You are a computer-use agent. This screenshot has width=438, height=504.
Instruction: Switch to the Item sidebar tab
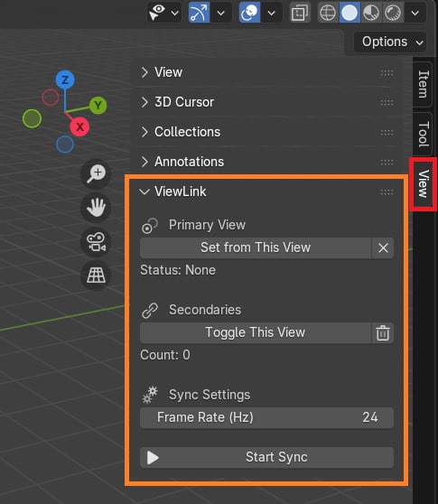pyautogui.click(x=423, y=84)
